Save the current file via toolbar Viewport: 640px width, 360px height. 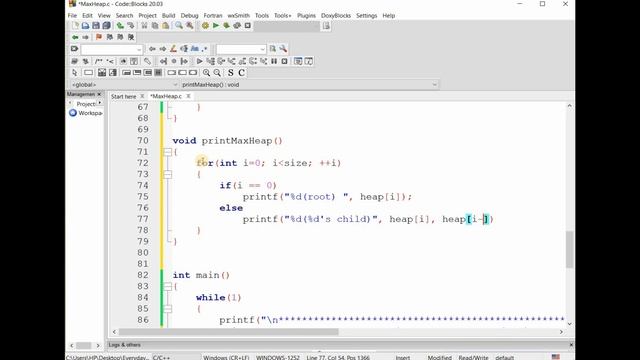(96, 26)
